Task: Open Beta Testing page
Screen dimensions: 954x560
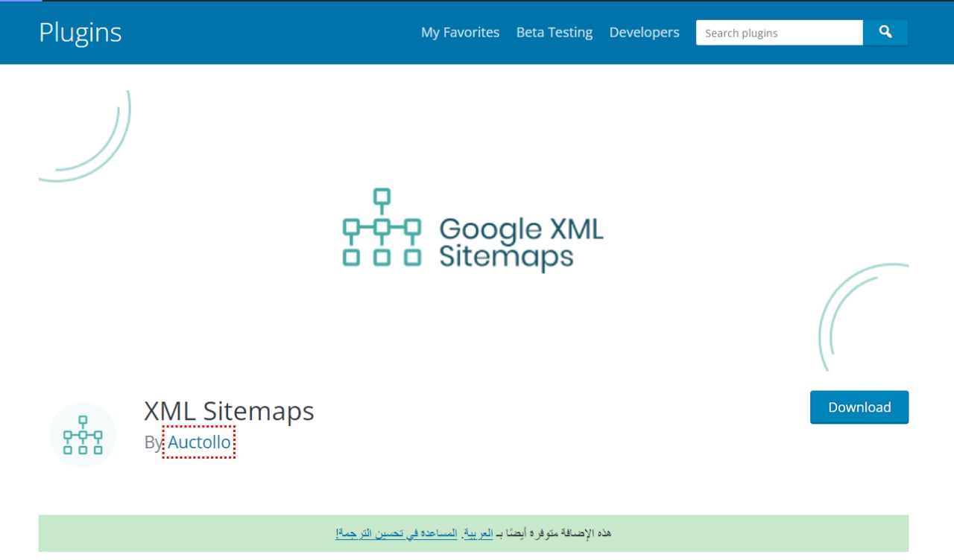Action: (555, 33)
